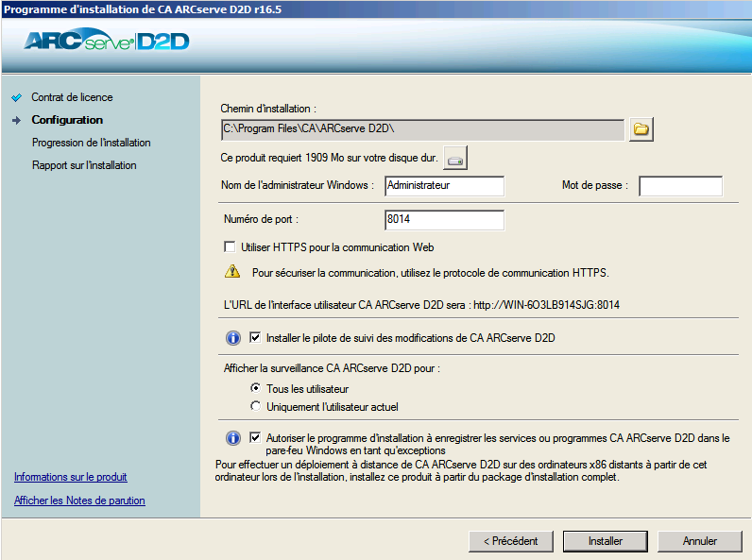752x560 pixels.
Task: Click the info icon beside driver installation option
Action: pyautogui.click(x=233, y=338)
